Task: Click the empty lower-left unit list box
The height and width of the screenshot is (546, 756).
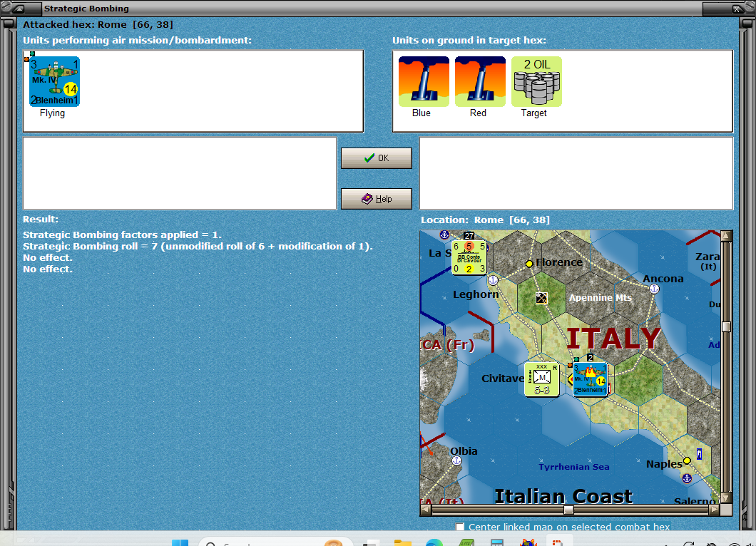Action: pos(180,173)
